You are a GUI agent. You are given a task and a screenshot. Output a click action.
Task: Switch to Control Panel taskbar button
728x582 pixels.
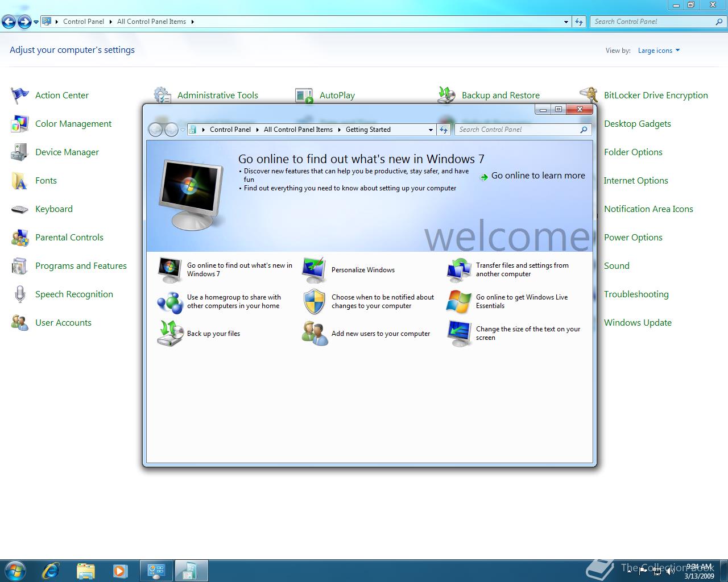[156, 571]
